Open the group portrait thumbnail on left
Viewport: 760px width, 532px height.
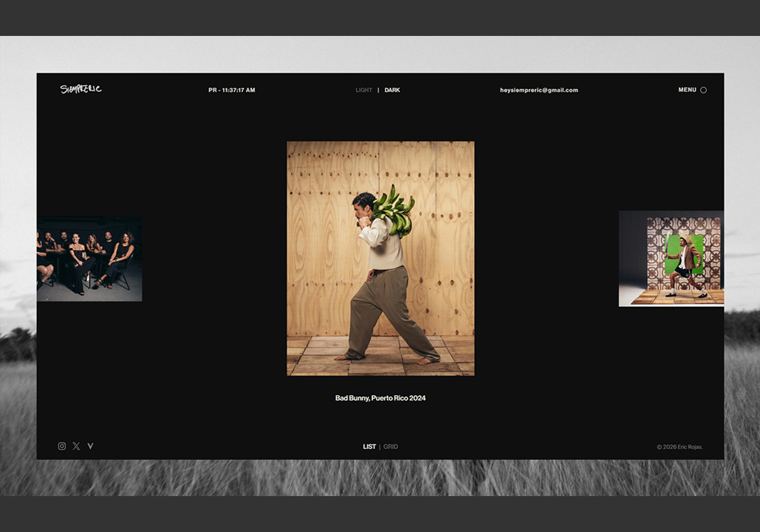click(x=89, y=259)
